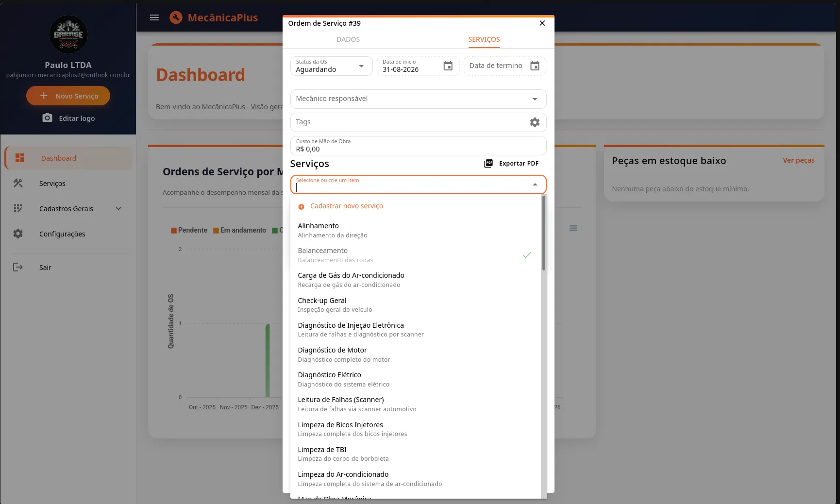Select Limpeza de TBI service

click(416, 454)
